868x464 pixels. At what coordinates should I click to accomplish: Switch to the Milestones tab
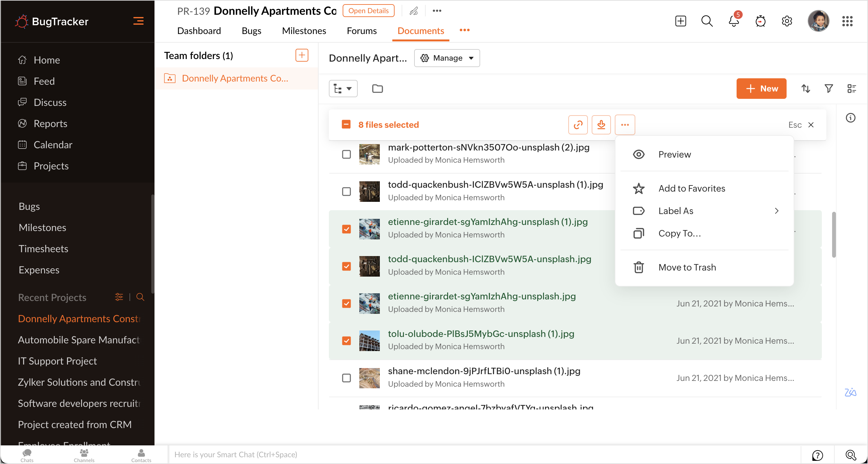(304, 31)
